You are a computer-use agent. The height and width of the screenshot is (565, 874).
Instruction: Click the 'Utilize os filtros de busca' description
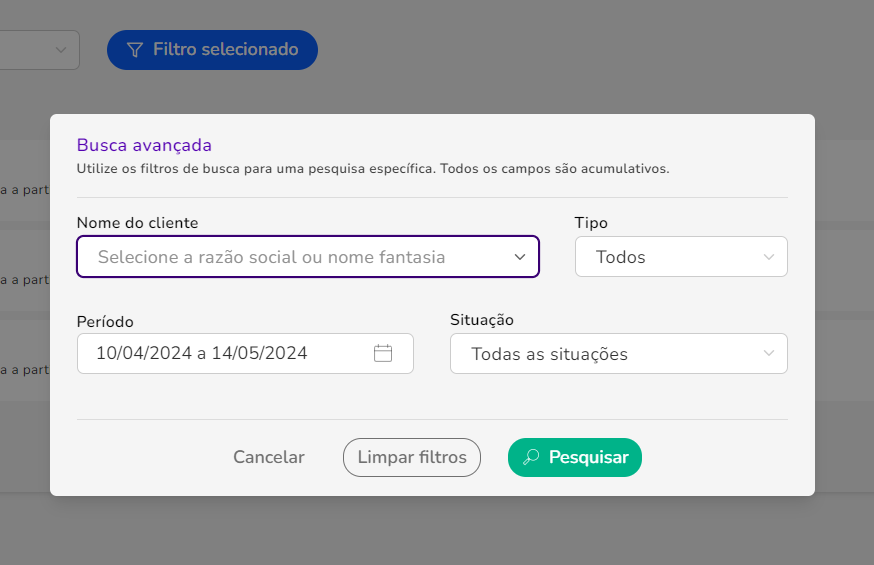point(373,169)
